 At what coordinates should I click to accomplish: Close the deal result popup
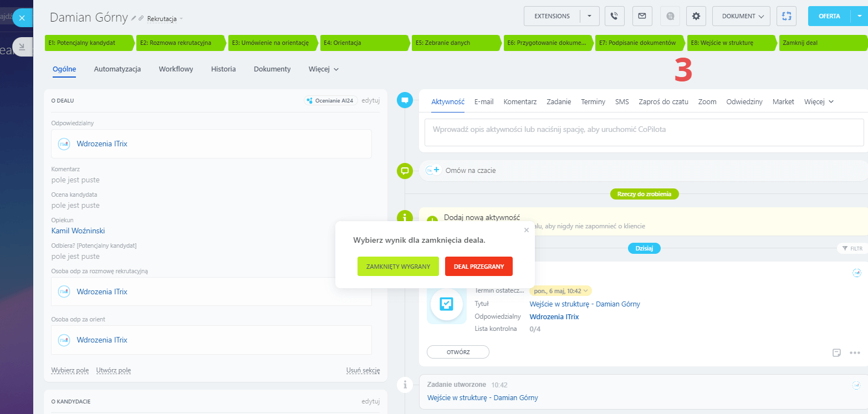(527, 229)
